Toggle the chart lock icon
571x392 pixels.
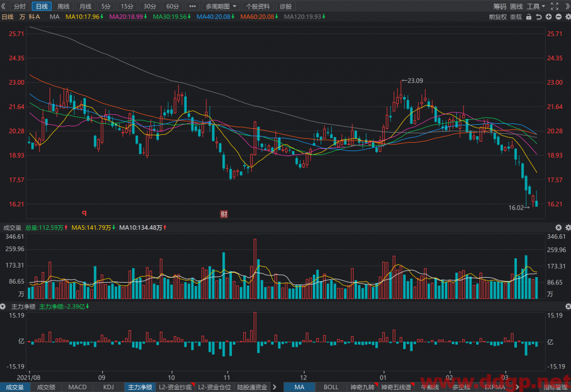529,17
